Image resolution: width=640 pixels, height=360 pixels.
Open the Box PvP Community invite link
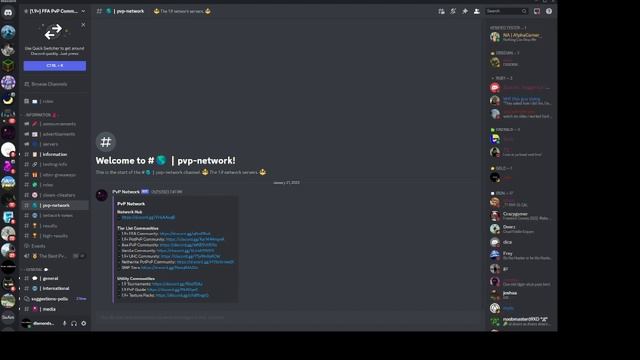(189, 245)
